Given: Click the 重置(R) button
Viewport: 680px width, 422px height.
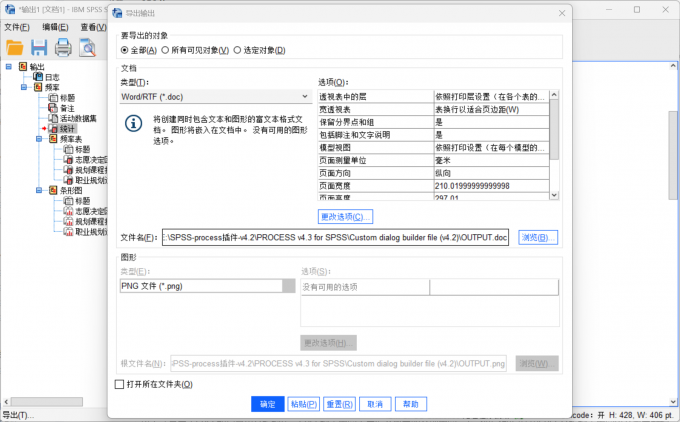Looking at the screenshot, I should pos(340,404).
